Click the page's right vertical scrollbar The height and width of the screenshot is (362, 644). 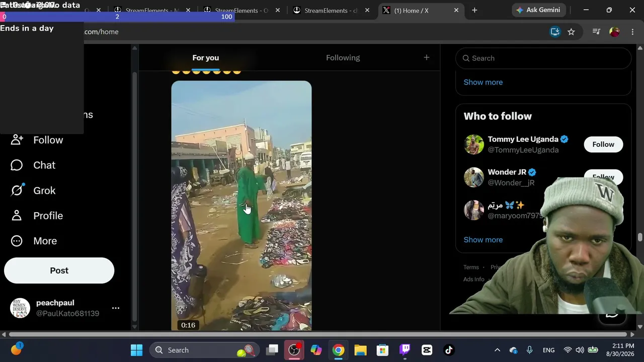pos(640,237)
